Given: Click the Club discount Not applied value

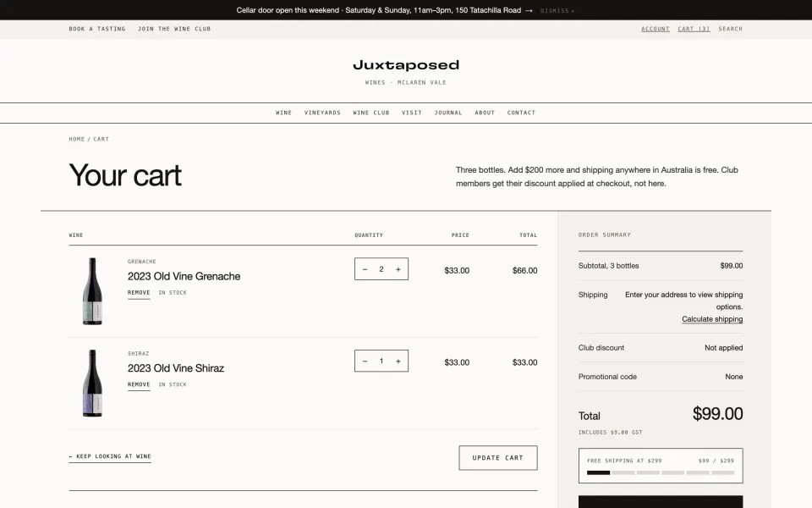Looking at the screenshot, I should [x=723, y=348].
